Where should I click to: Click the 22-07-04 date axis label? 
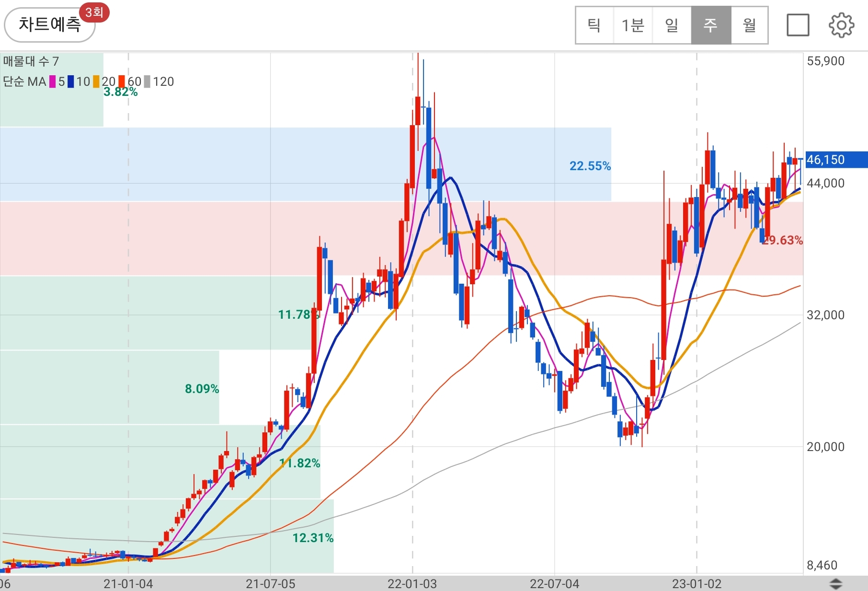tap(555, 584)
